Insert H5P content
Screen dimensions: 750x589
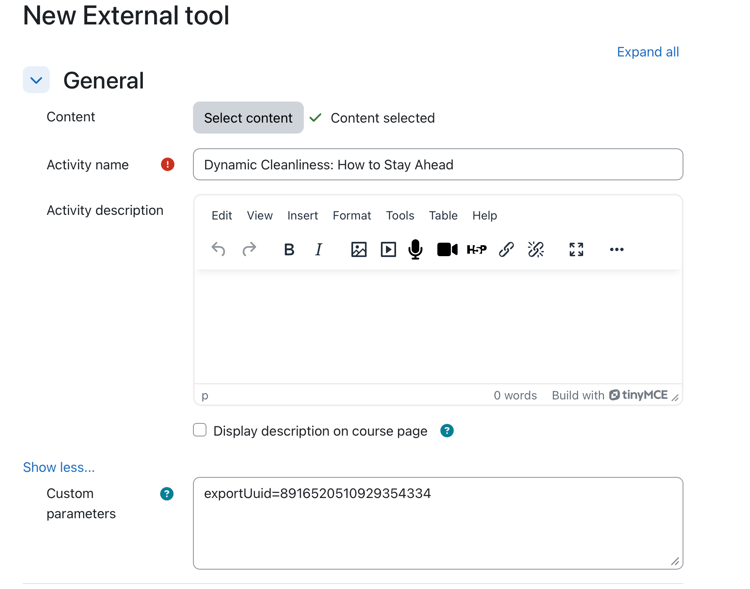476,249
